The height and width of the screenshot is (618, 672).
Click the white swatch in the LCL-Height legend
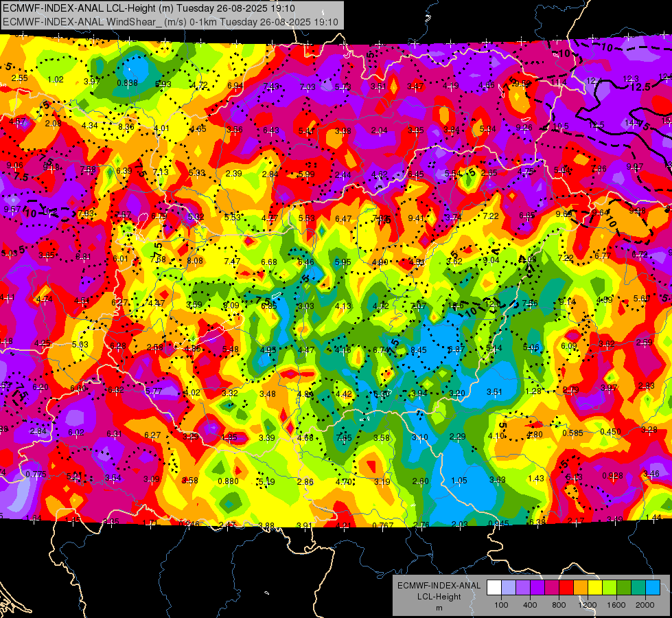pyautogui.click(x=494, y=588)
